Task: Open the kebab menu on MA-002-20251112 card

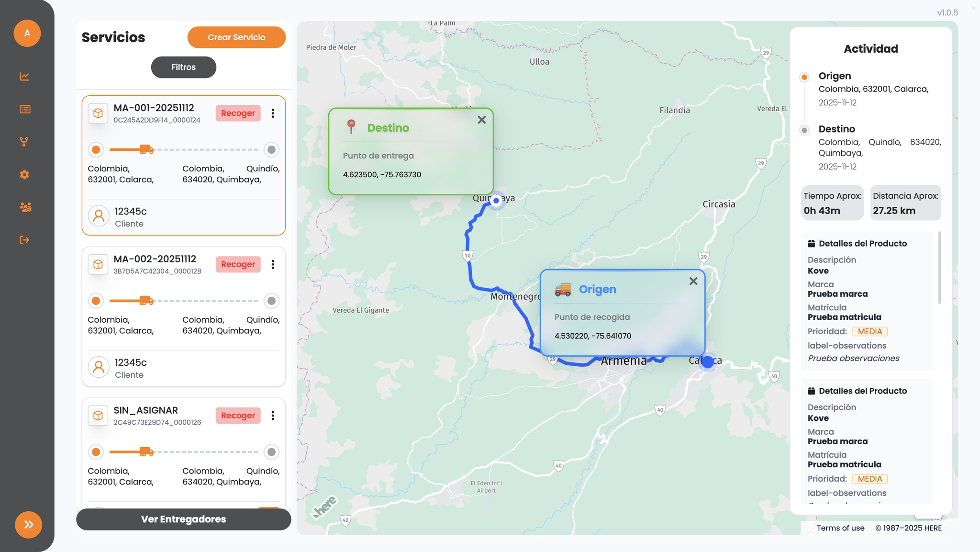Action: [x=273, y=264]
